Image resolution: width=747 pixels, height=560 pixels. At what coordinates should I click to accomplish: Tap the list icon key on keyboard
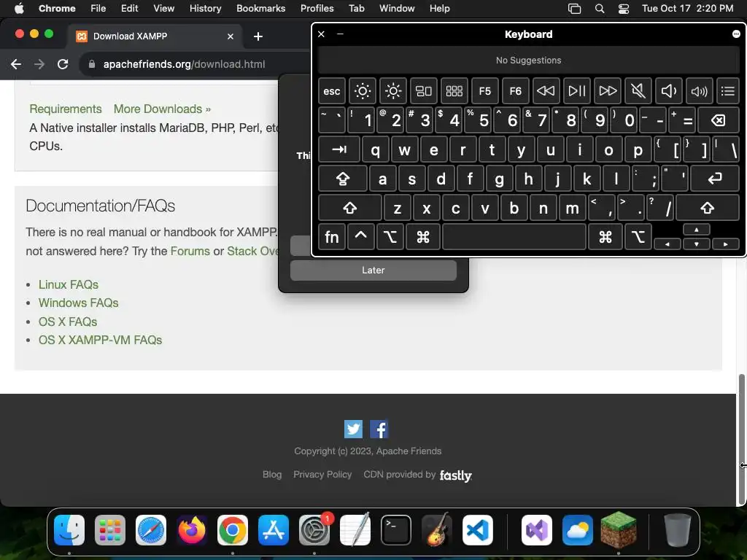pyautogui.click(x=727, y=91)
